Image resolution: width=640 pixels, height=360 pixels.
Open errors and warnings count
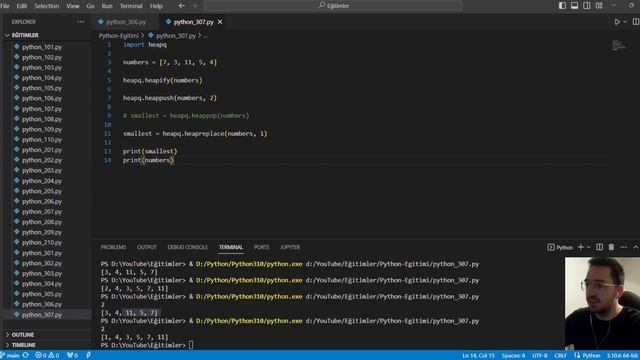coord(47,356)
